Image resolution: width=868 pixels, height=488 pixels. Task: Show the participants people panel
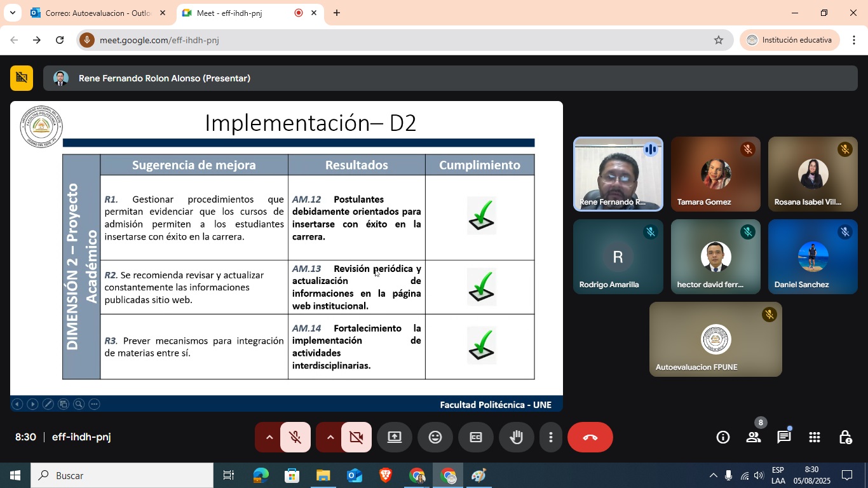click(x=754, y=437)
